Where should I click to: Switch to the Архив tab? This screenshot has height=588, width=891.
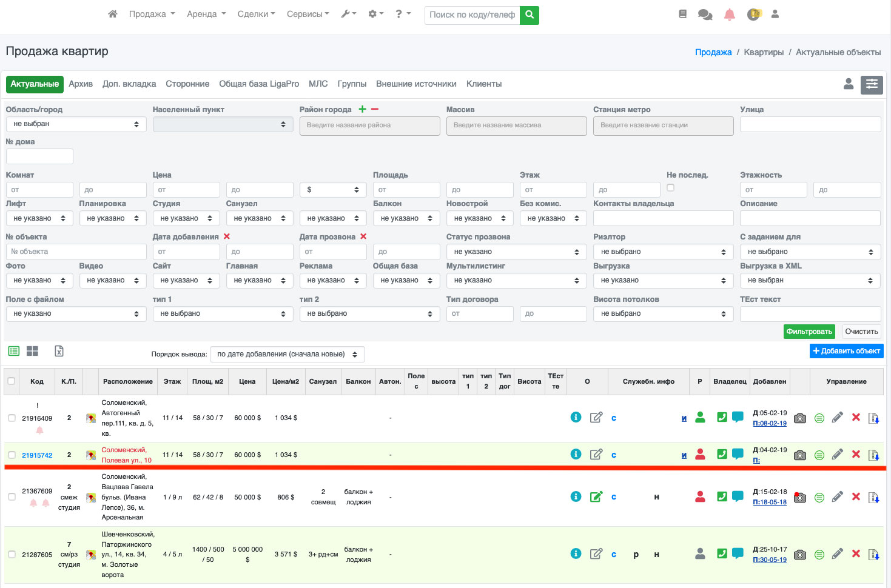(x=81, y=84)
